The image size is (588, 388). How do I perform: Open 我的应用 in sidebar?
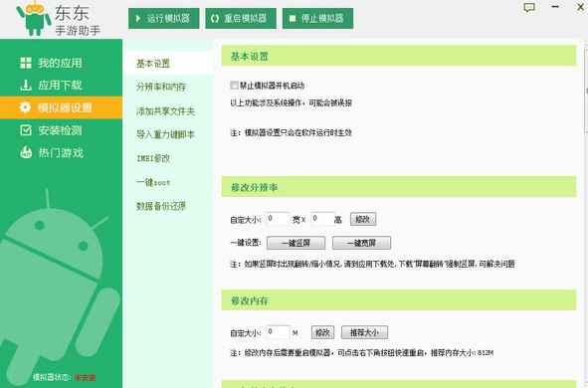click(x=61, y=63)
